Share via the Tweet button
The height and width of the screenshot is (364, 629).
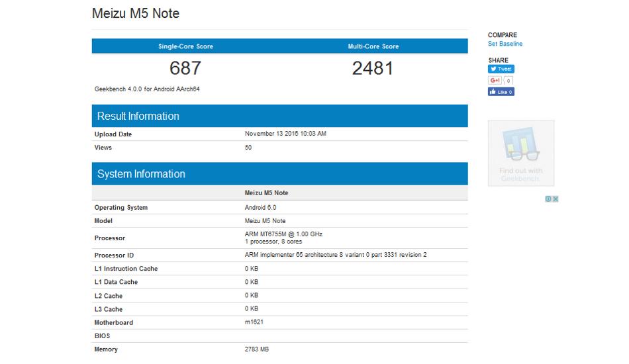pos(501,69)
